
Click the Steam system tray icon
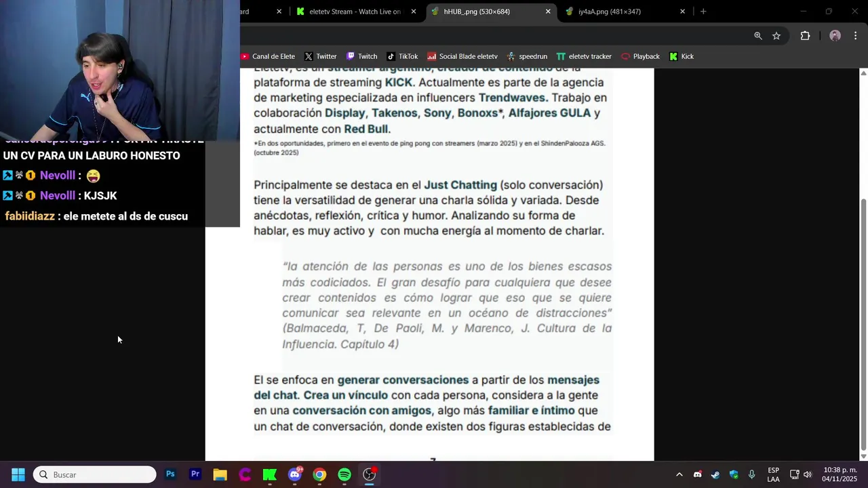tap(715, 474)
